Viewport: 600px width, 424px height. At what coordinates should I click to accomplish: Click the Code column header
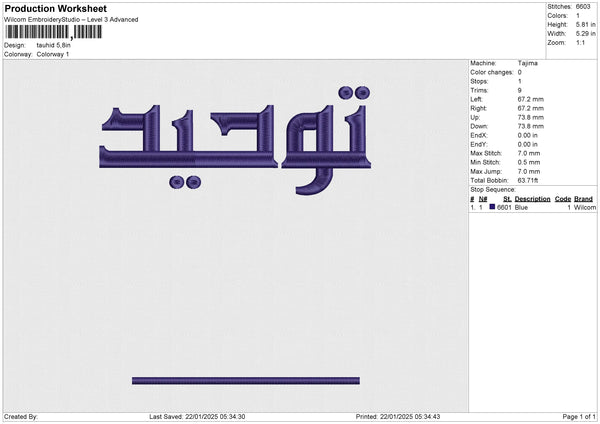563,199
